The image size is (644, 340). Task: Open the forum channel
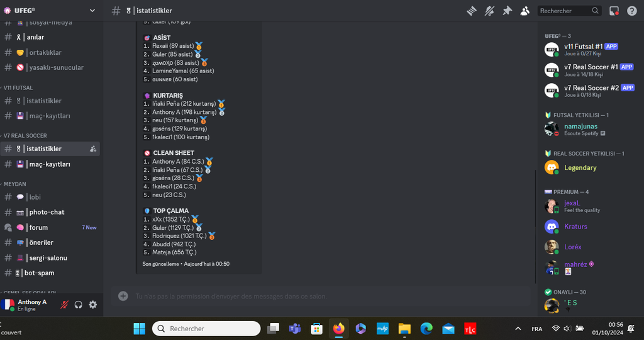pos(50,227)
